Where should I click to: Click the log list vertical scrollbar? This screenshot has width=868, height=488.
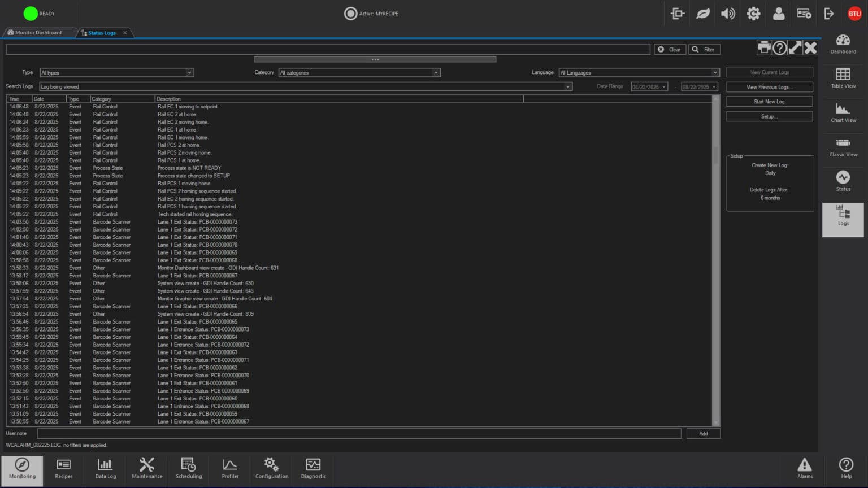[716, 260]
